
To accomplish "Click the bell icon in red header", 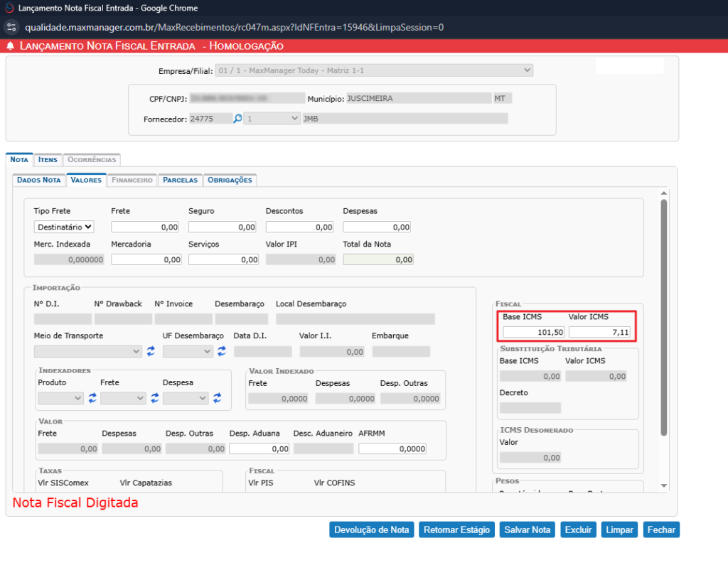I will point(10,46).
